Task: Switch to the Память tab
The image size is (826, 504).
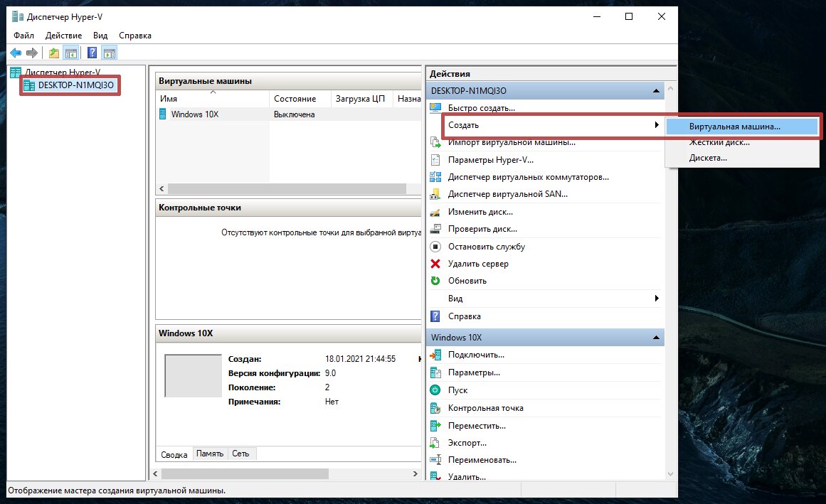Action: click(210, 454)
